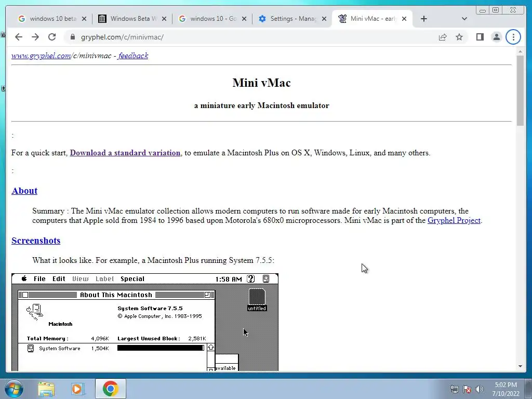532x399 pixels.
Task: Click the page scrollbar thumb
Action: pos(520,90)
